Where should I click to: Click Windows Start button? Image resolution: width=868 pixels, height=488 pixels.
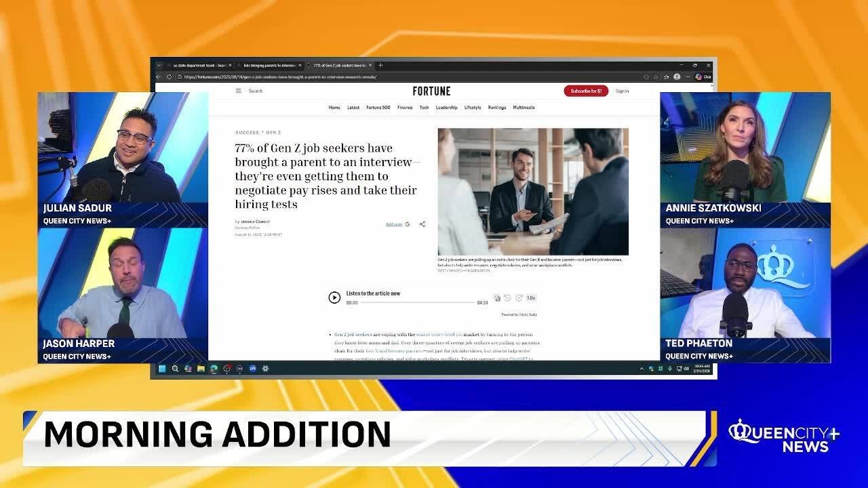(162, 369)
